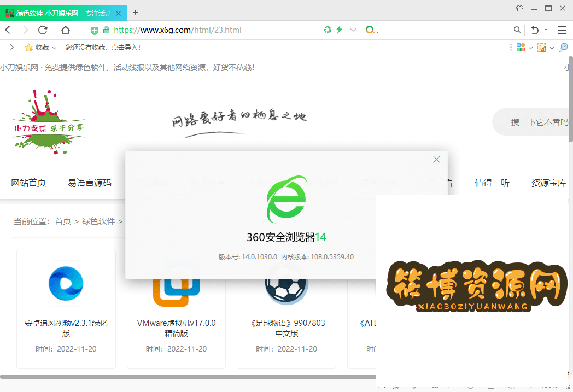
Task: Click the yellow game icon in bookmarks bar
Action: [x=542, y=48]
